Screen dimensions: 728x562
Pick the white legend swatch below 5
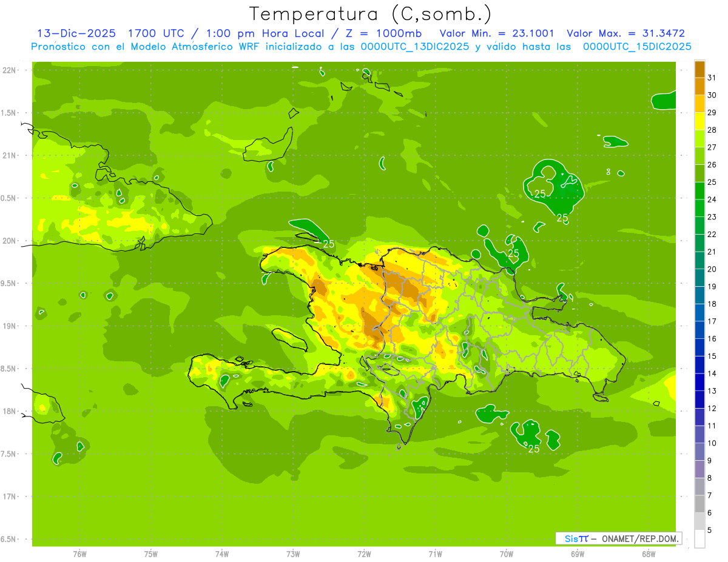pos(699,539)
